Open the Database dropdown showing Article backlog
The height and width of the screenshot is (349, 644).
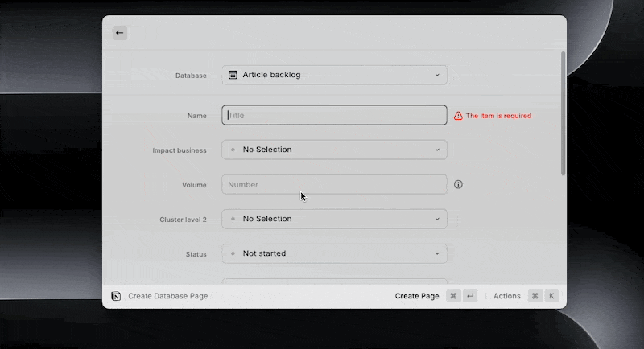point(334,75)
